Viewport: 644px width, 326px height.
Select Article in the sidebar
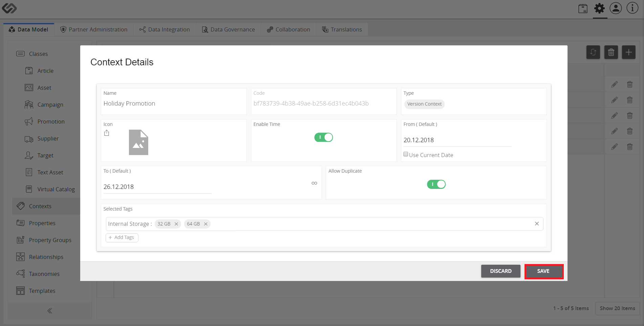point(46,71)
